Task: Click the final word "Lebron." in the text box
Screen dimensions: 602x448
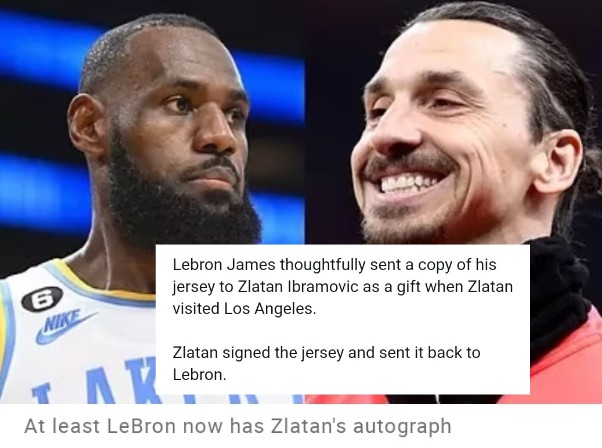Action: [199, 375]
